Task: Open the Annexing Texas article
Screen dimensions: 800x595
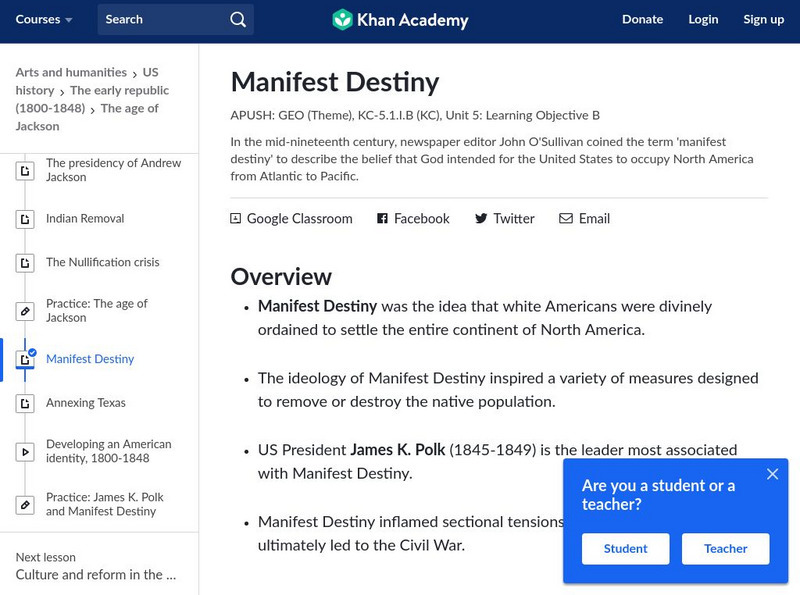Action: point(86,403)
